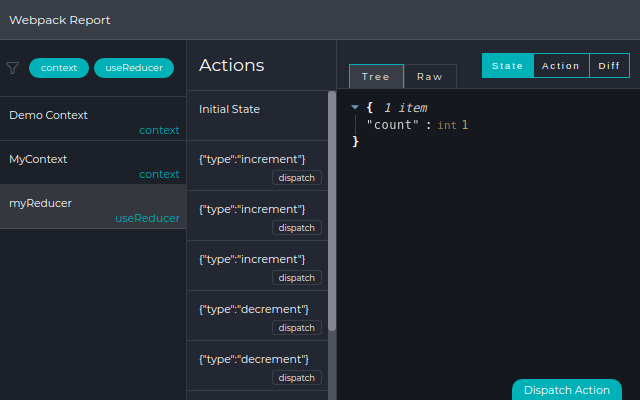Image resolution: width=640 pixels, height=400 pixels.
Task: Click dispatch badge on second increment action
Action: pyautogui.click(x=296, y=228)
